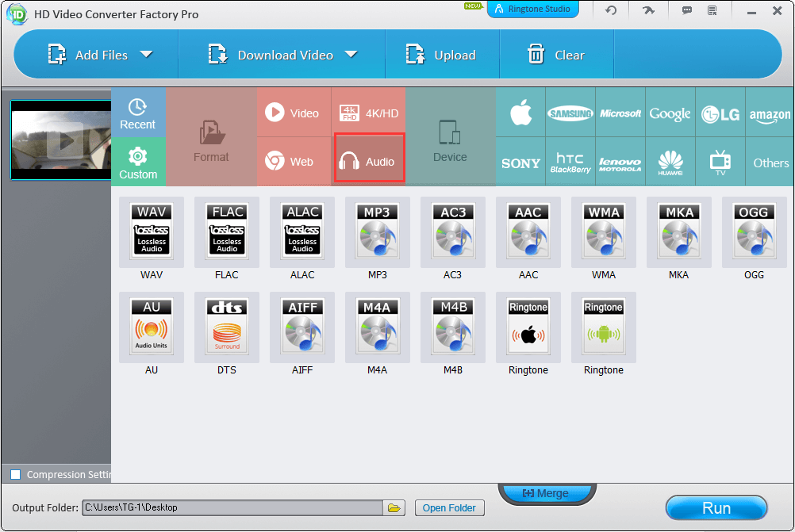Open the Apple device brand category

520,113
